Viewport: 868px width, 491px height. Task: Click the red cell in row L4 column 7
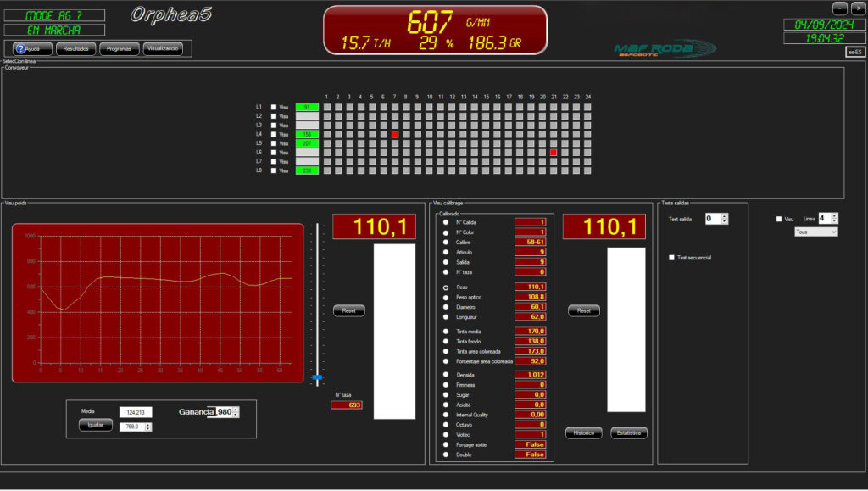coord(395,134)
